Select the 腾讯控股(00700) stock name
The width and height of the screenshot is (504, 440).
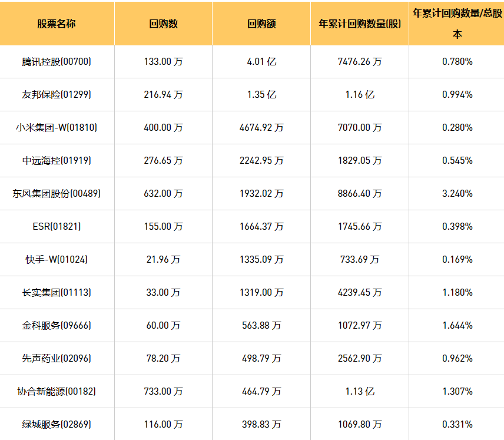click(57, 61)
